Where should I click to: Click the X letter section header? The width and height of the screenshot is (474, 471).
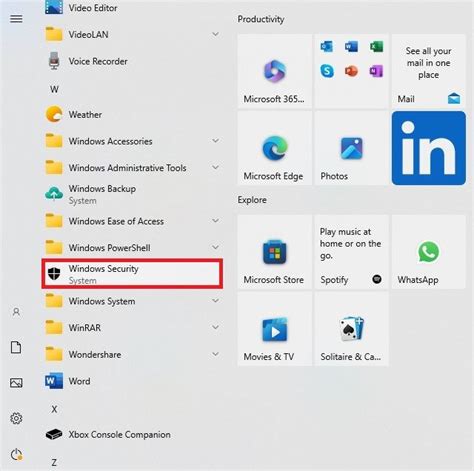pyautogui.click(x=54, y=409)
